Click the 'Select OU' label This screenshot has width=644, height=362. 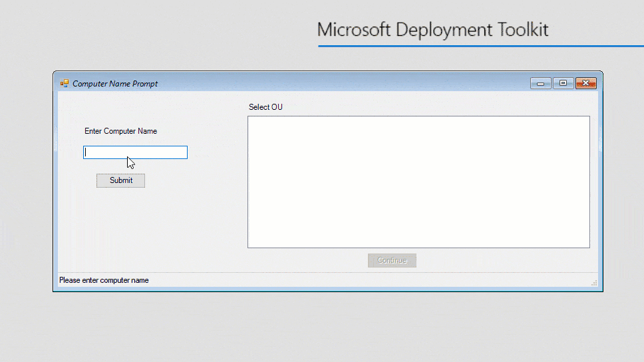[265, 107]
